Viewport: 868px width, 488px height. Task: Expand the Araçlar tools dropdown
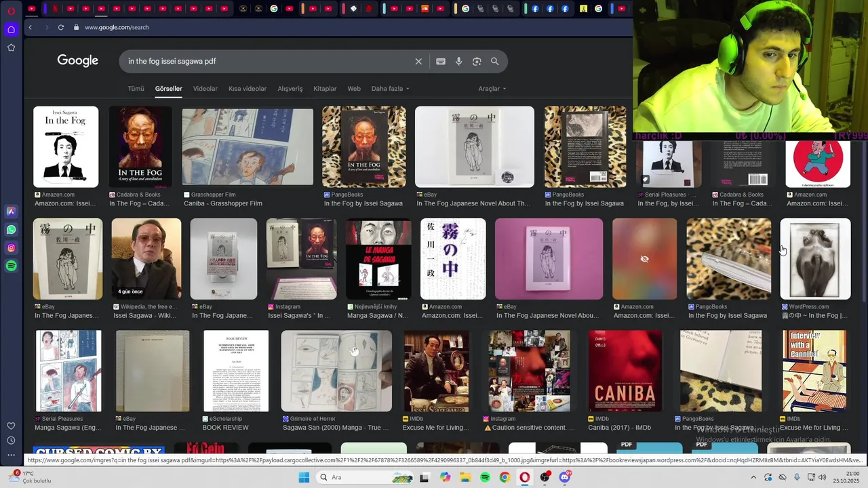click(492, 89)
